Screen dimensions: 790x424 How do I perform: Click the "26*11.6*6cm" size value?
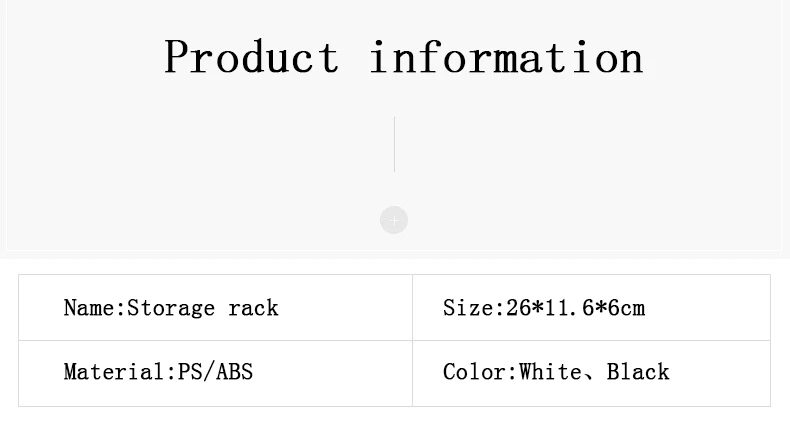575,308
